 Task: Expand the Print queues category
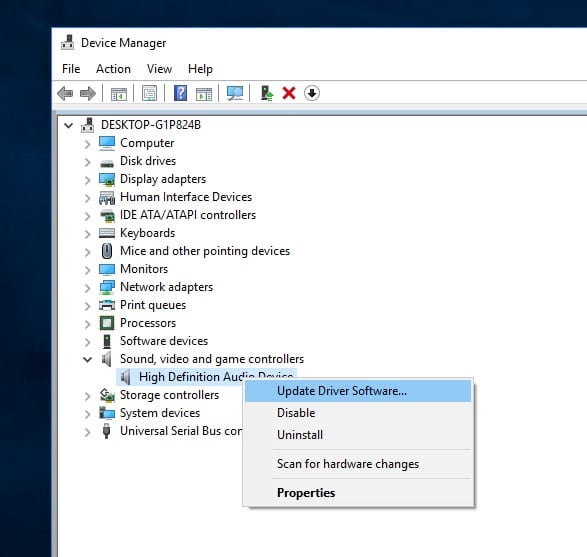tap(87, 306)
